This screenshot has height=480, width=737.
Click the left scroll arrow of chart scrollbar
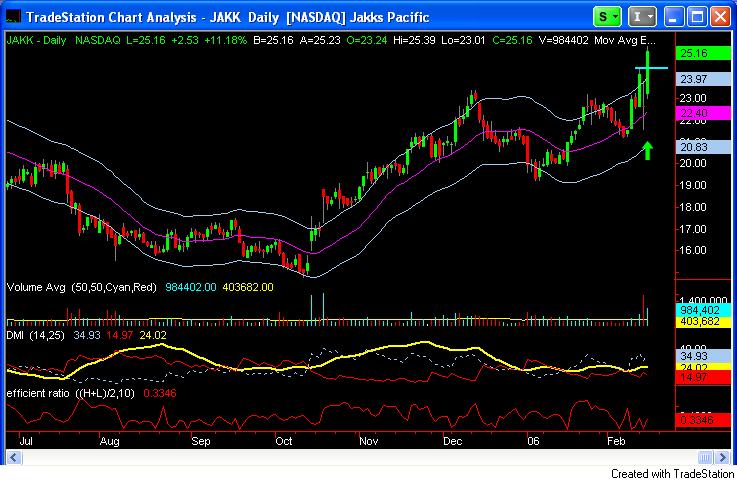[14, 457]
